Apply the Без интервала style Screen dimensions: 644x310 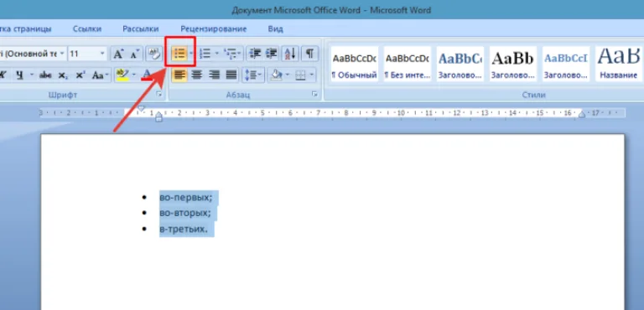coord(408,64)
